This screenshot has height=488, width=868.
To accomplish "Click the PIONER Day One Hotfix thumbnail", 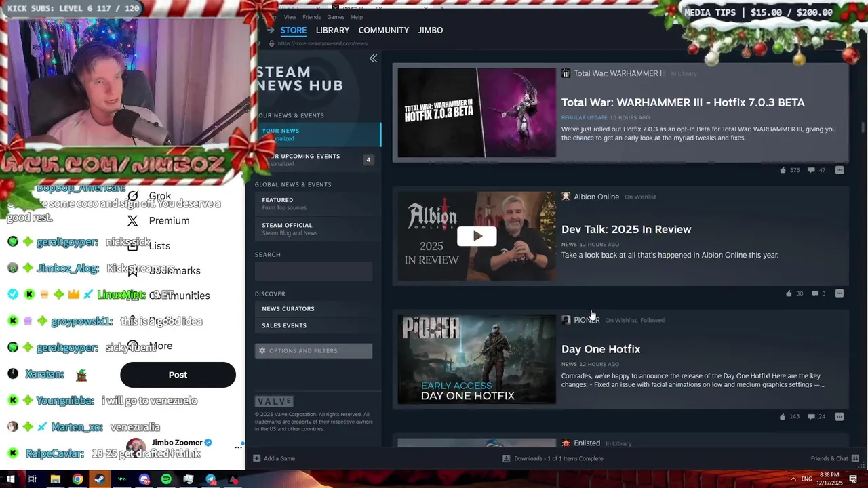I will (x=477, y=359).
